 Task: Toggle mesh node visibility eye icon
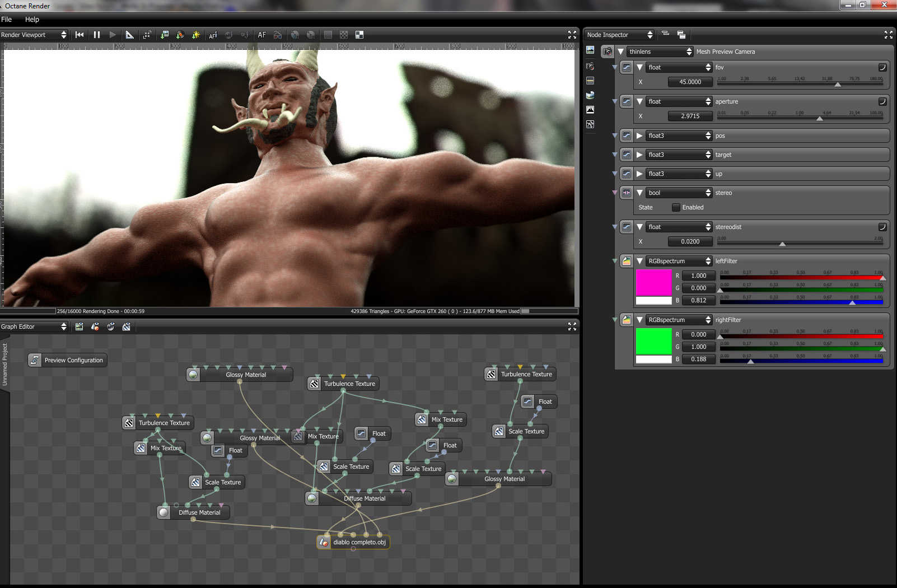tap(95, 326)
